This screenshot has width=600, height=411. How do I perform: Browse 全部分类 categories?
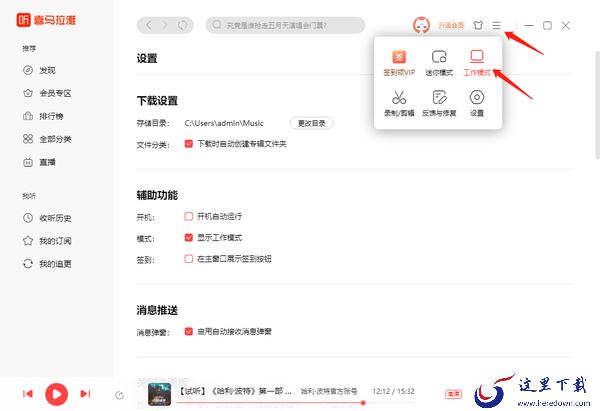coord(47,139)
